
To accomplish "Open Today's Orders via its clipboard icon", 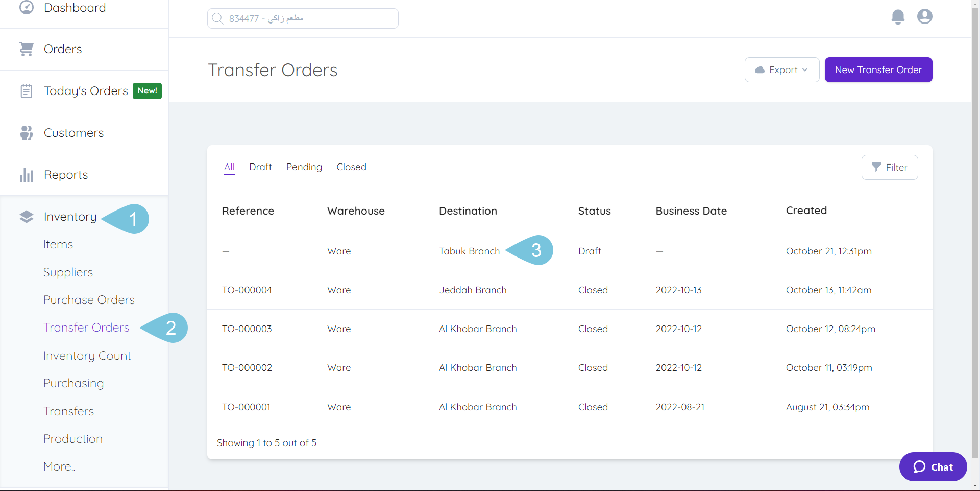I will [27, 90].
